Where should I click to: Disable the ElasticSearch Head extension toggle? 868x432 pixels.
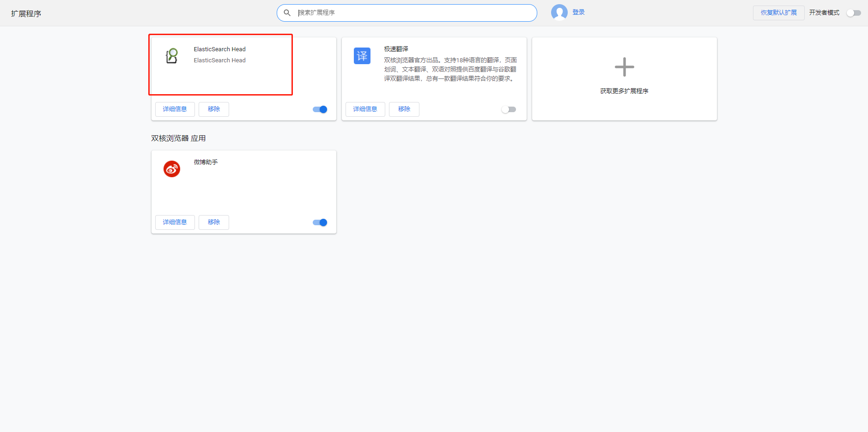point(320,109)
